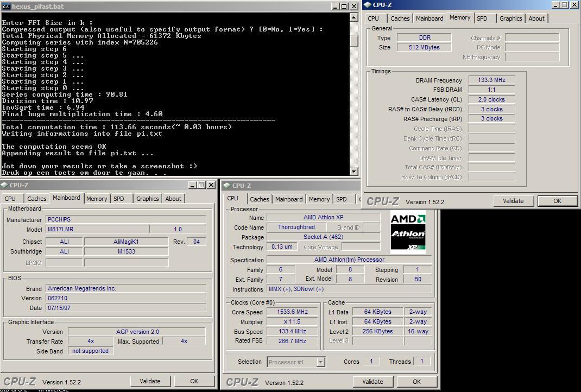Image resolution: width=581 pixels, height=392 pixels.
Task: Click Multiplier x 11.5 value
Action: tap(292, 321)
